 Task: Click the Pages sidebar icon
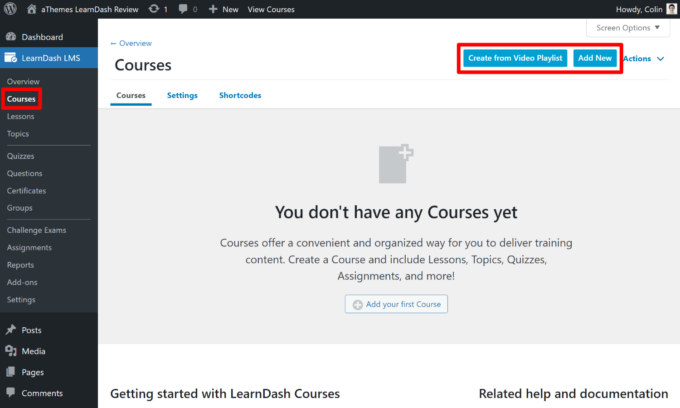(11, 372)
